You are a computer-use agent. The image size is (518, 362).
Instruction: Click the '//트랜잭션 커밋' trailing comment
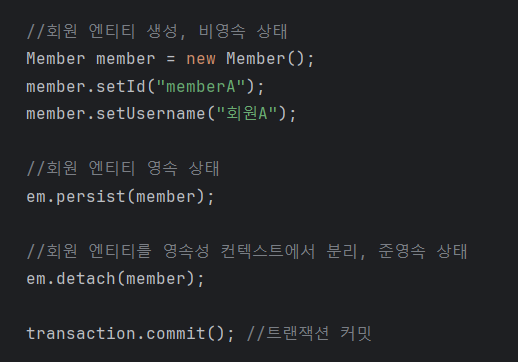coord(309,333)
